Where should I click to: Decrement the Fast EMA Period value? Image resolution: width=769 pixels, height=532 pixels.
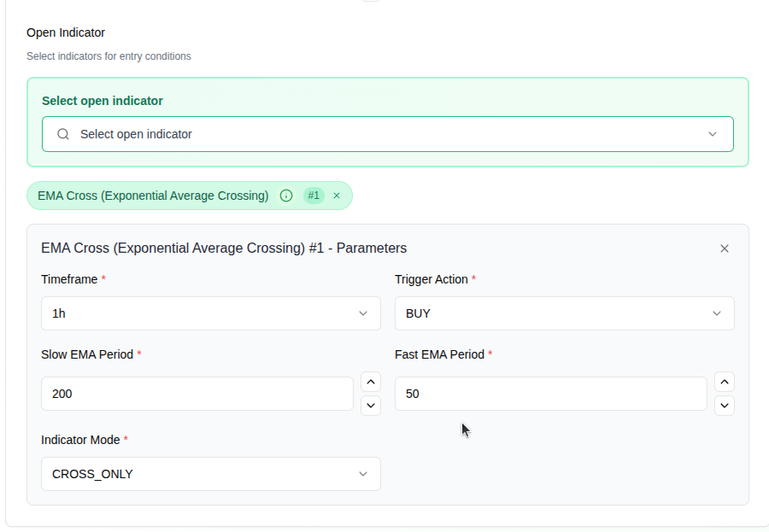[x=725, y=405]
